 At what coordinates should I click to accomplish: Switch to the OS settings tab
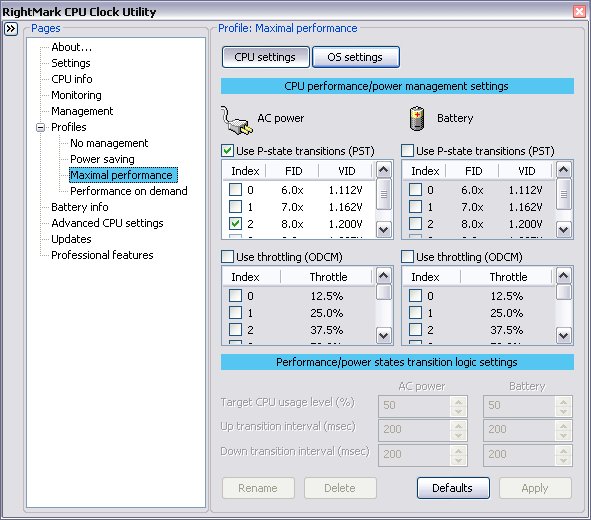tap(356, 57)
